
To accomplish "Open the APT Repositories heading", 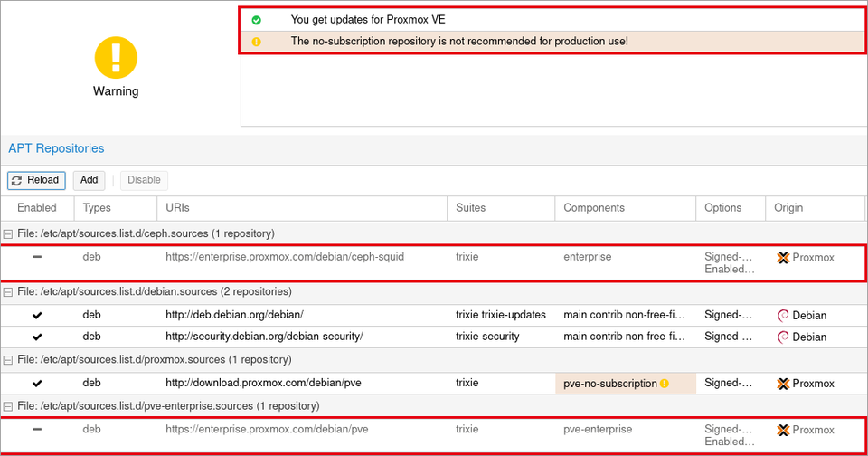I will tap(56, 148).
